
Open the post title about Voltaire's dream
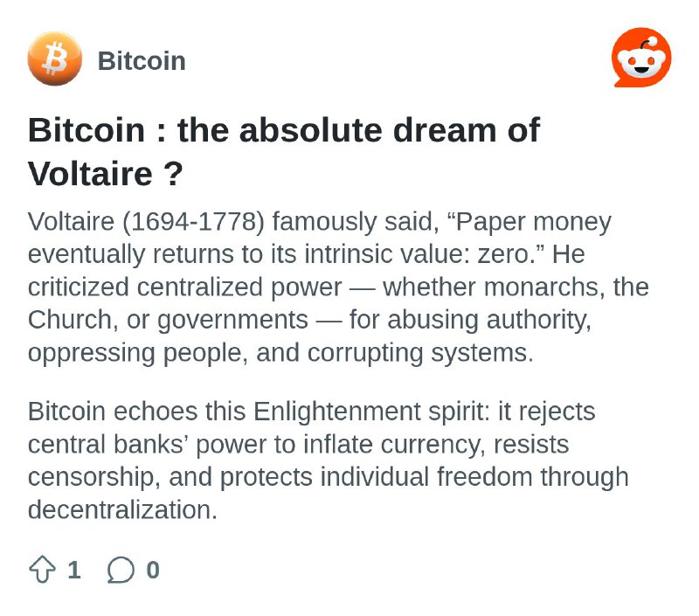point(283,151)
